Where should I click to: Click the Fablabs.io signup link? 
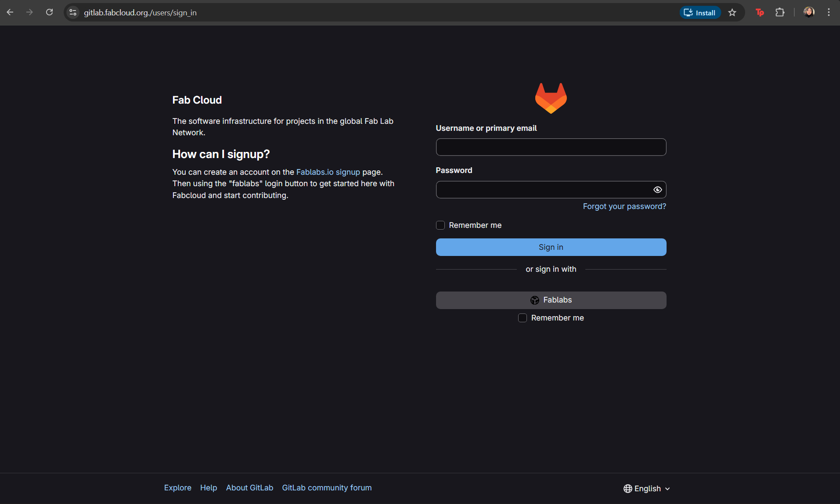[x=328, y=172]
